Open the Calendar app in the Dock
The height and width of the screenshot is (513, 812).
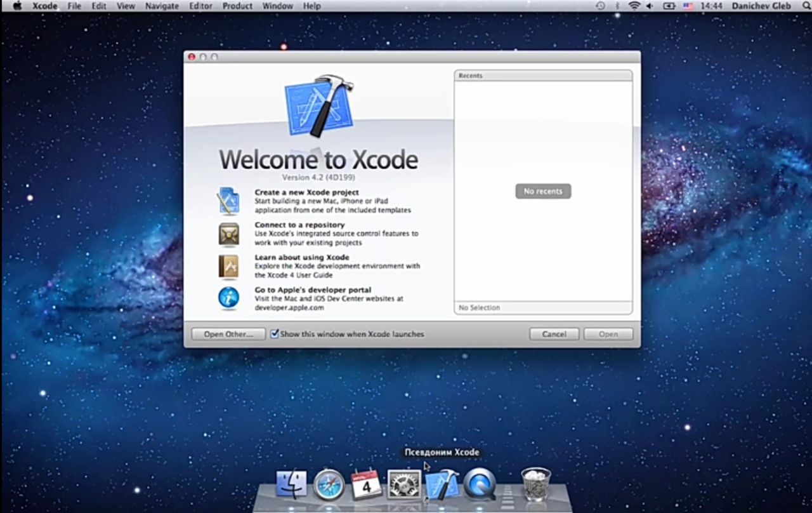click(x=366, y=484)
